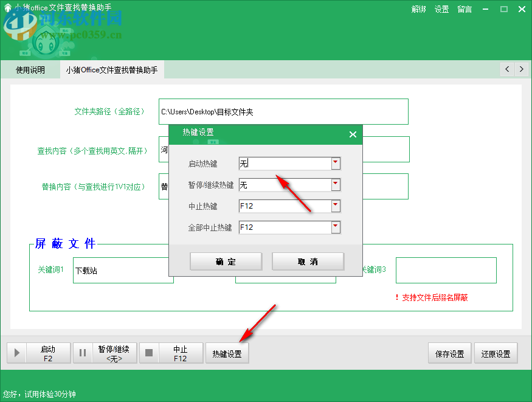Open the 暂停/继续热键 dropdown
Screen dimensions: 532x402
[x=335, y=184]
